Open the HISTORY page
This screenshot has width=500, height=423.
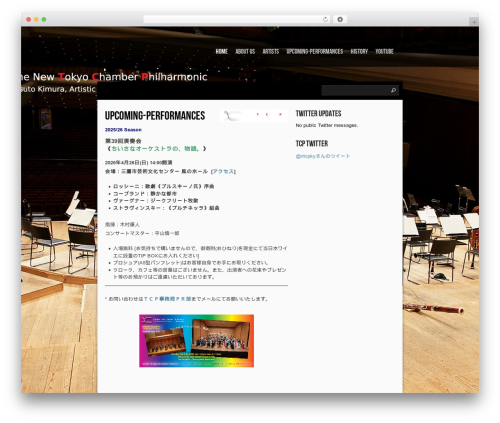tap(359, 51)
